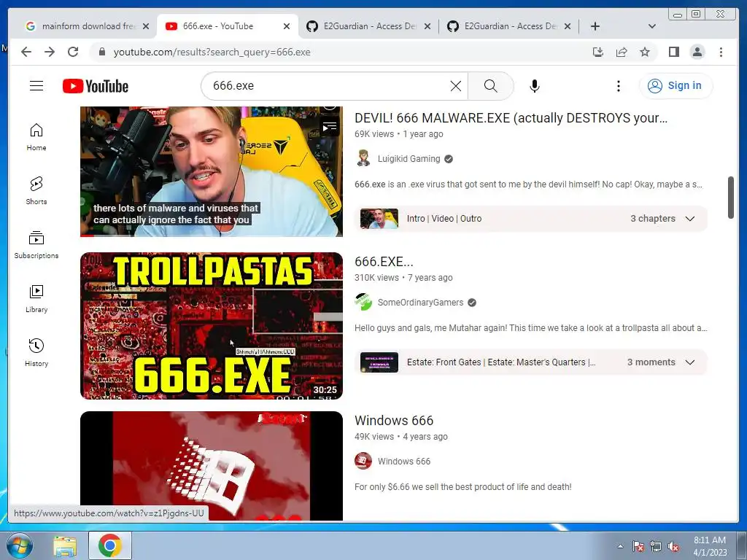Viewport: 747px width, 560px height.
Task: Open Windows Start menu
Action: [x=19, y=545]
